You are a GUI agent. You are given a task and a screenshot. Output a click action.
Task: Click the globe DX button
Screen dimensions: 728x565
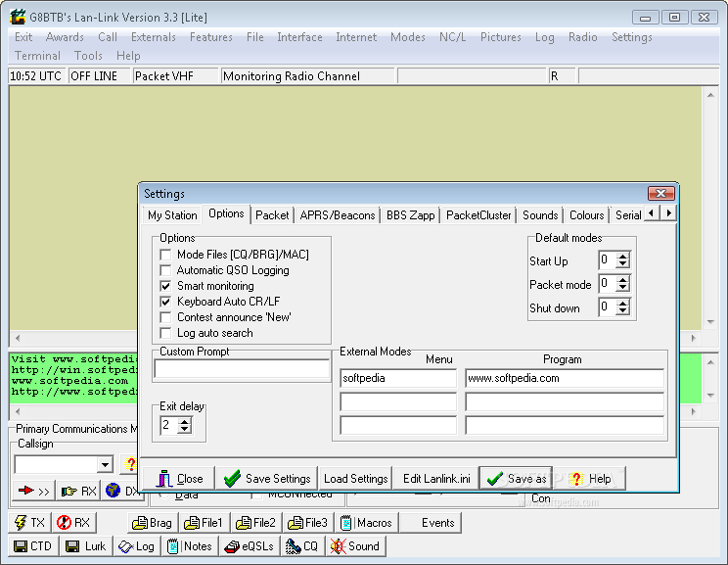coord(120,492)
